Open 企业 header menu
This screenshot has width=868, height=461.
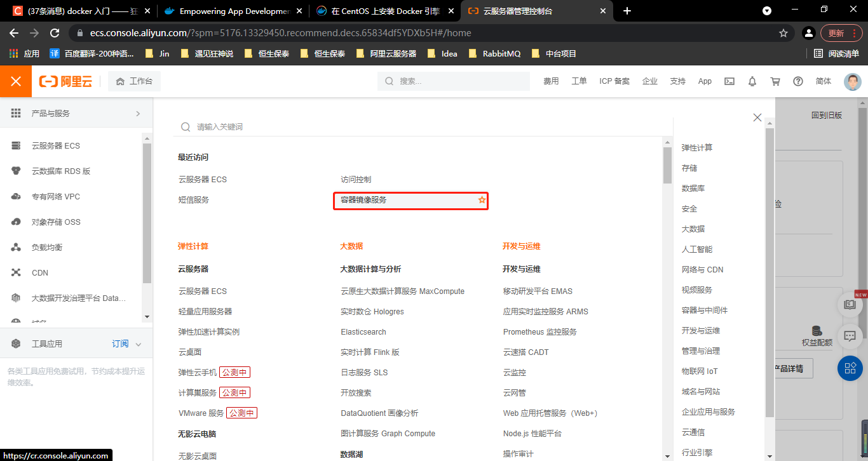click(x=650, y=81)
